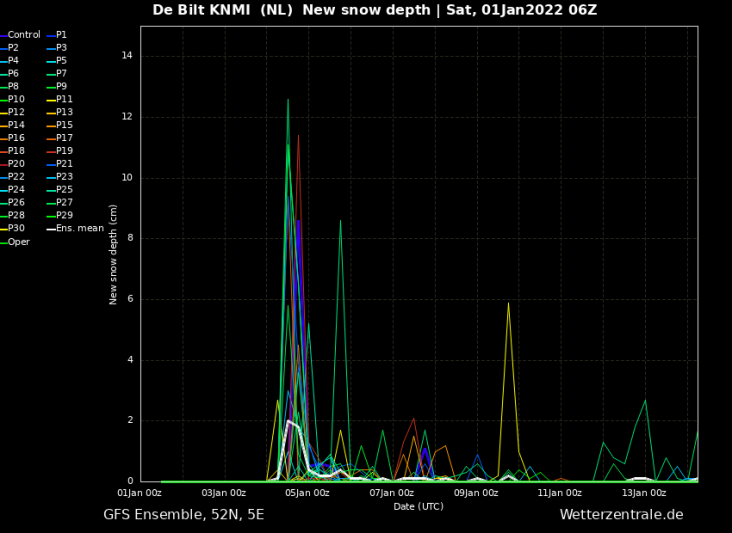Click the 14 value on y-axis

(x=127, y=56)
